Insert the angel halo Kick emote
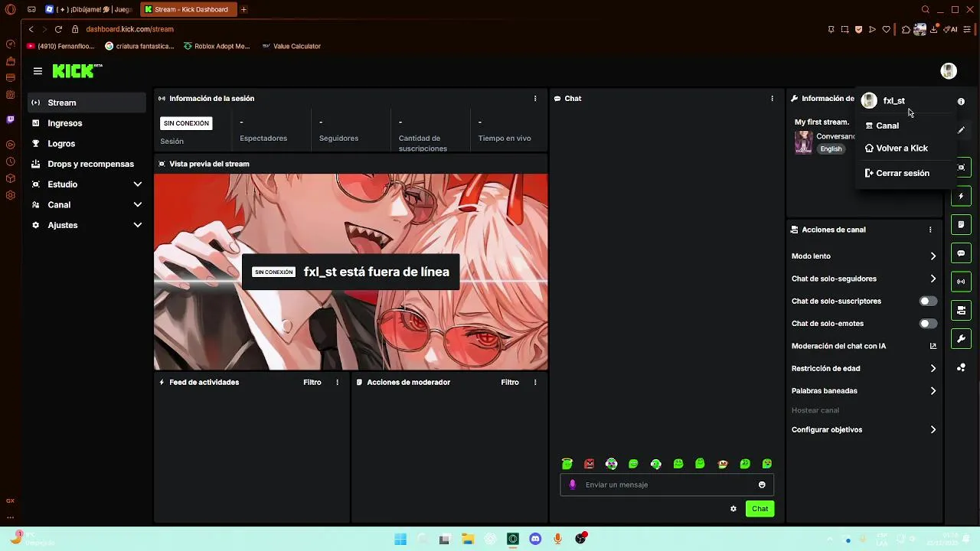This screenshot has height=551, width=980. pos(567,464)
